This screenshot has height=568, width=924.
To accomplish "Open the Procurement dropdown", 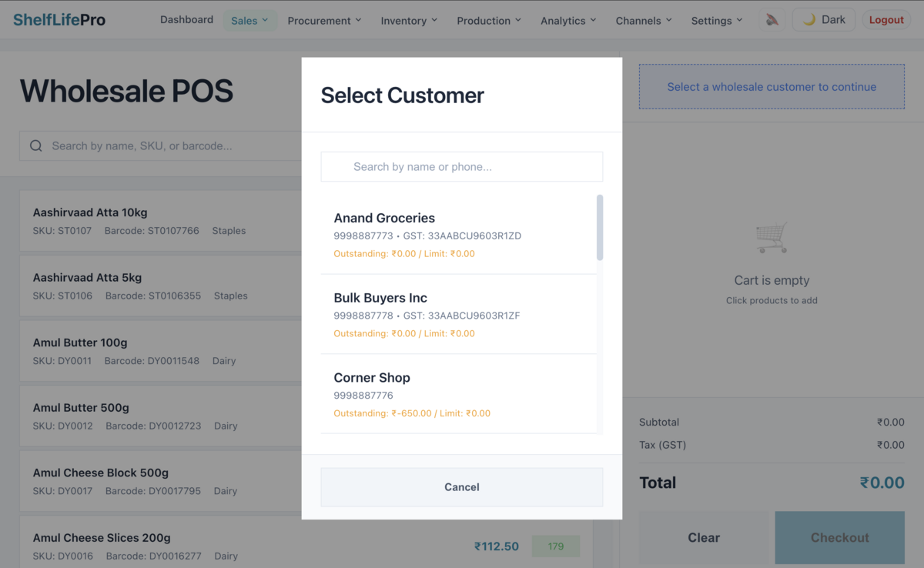I will [324, 20].
